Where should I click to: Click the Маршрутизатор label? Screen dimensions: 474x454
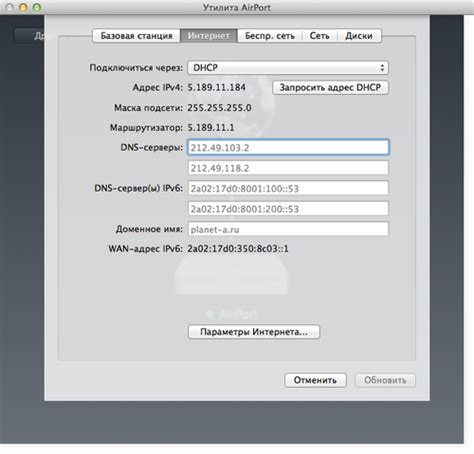coord(146,128)
